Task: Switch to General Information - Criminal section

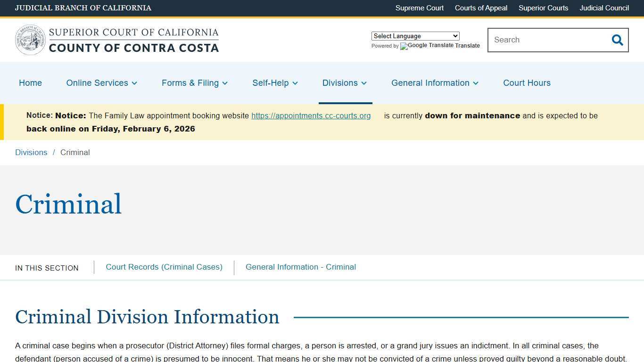Action: point(301,267)
